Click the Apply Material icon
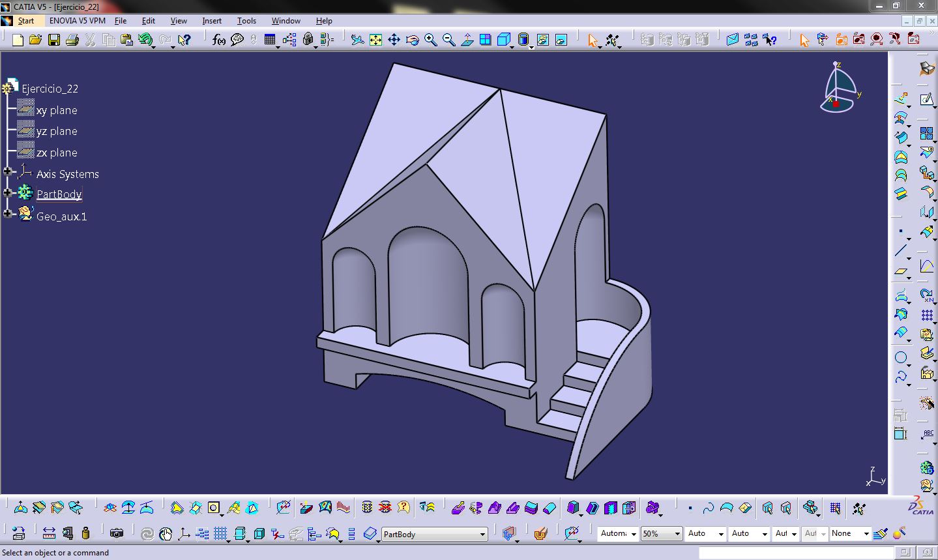 pos(540,534)
